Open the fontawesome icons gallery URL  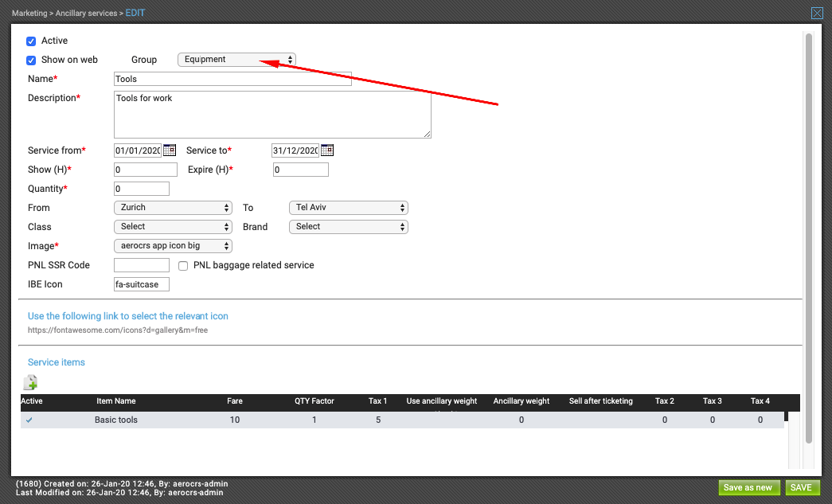click(x=118, y=330)
